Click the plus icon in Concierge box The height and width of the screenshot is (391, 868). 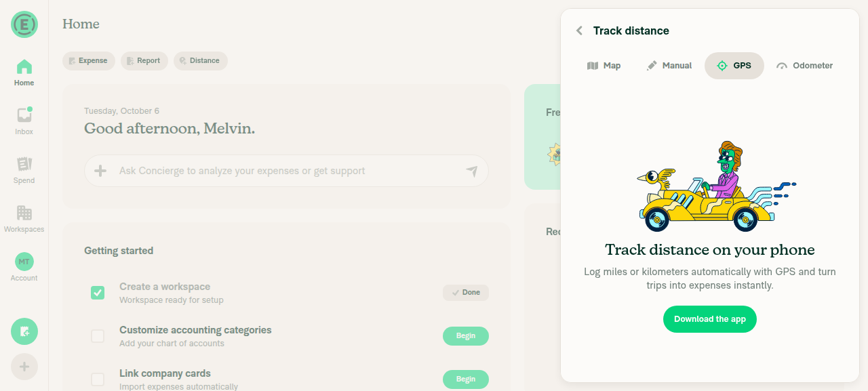[100, 171]
